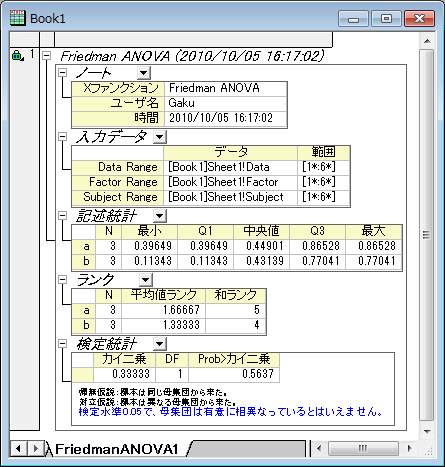This screenshot has height=467, width=445.
Task: Select the median value 0.43139 cell
Action: [262, 261]
